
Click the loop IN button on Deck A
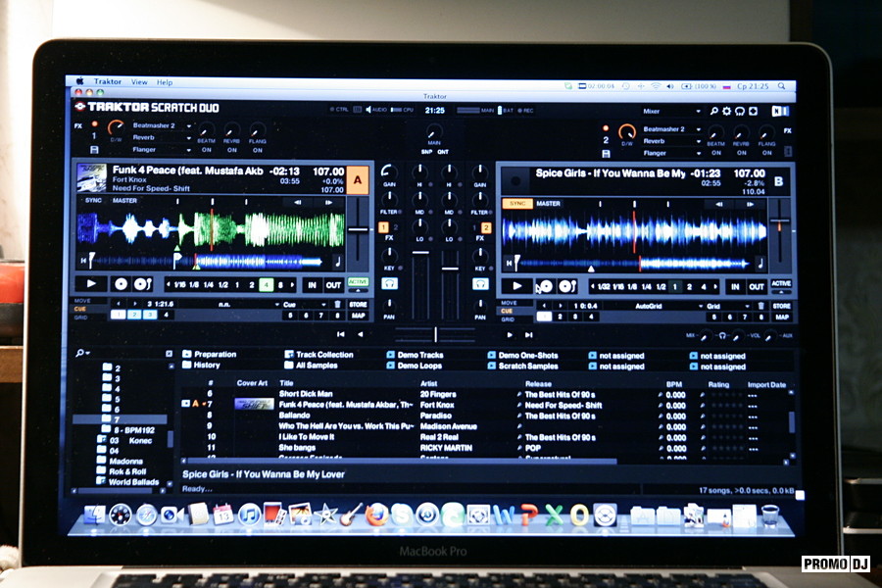tap(312, 284)
